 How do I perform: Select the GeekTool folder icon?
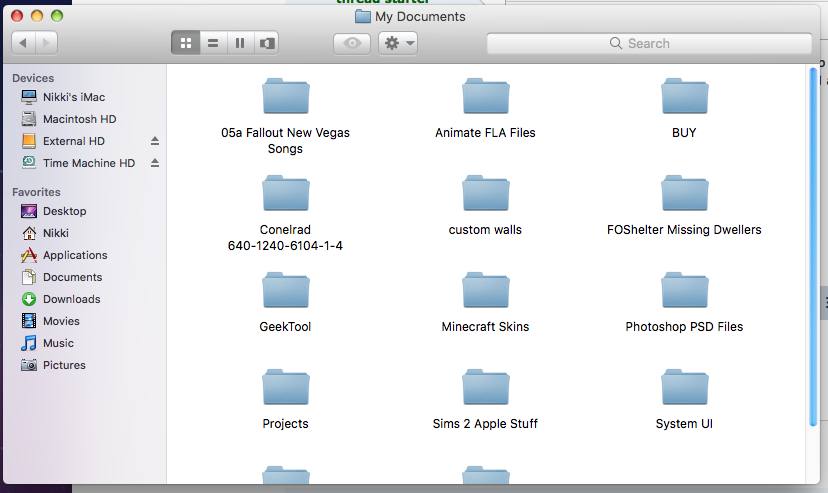click(x=286, y=290)
